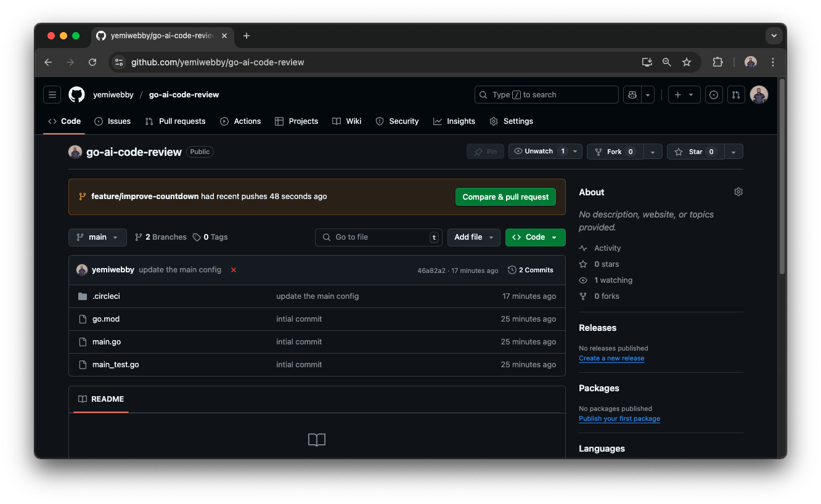
Task: Open the .circleci folder icon
Action: point(83,296)
